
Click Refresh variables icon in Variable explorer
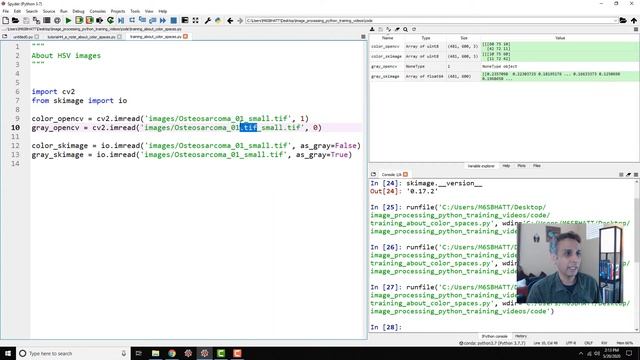point(414,29)
